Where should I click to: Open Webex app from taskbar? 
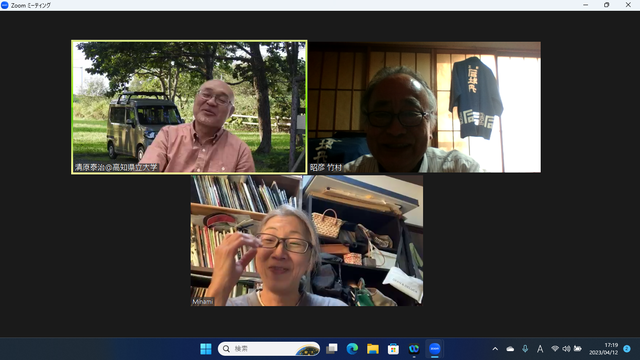point(414,349)
